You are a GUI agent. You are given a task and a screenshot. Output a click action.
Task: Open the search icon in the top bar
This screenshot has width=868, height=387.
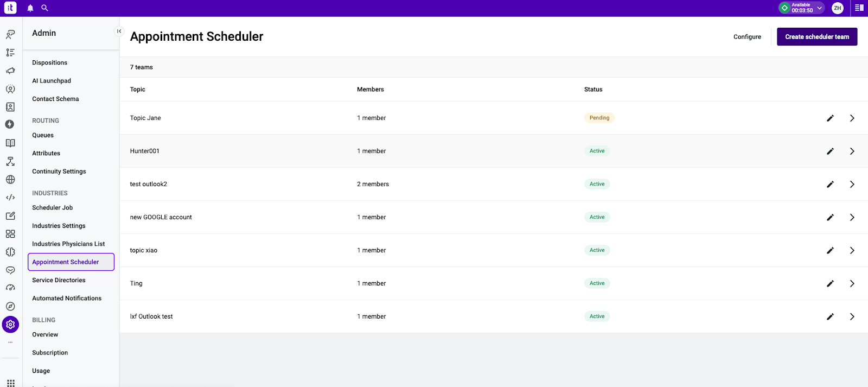(44, 8)
